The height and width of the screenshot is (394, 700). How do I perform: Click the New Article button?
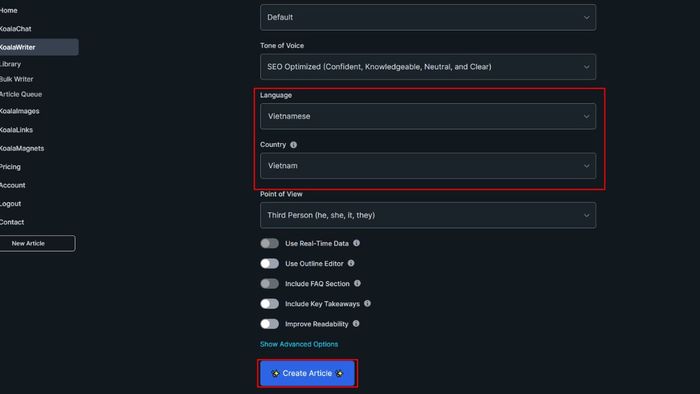pos(37,243)
